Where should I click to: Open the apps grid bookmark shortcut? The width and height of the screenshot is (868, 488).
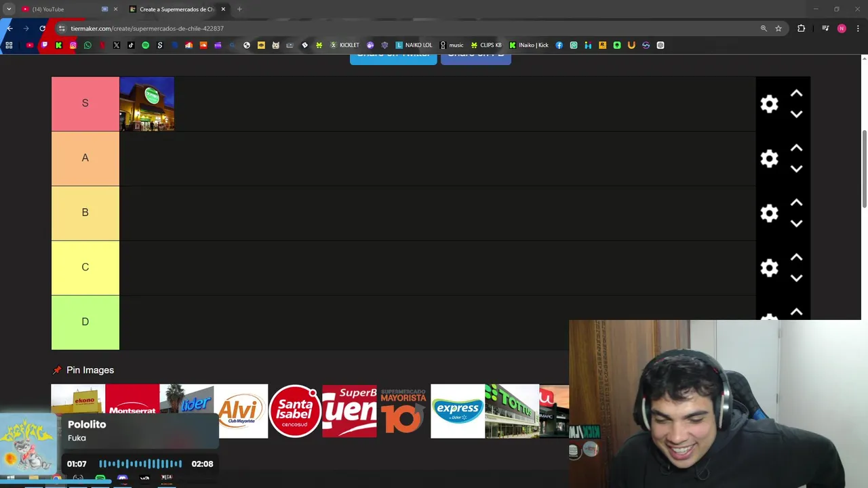coord(9,45)
